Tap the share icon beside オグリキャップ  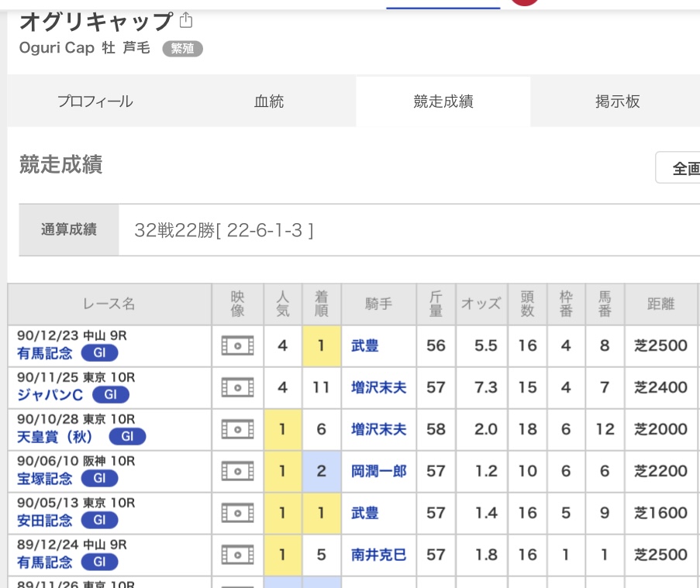(186, 20)
